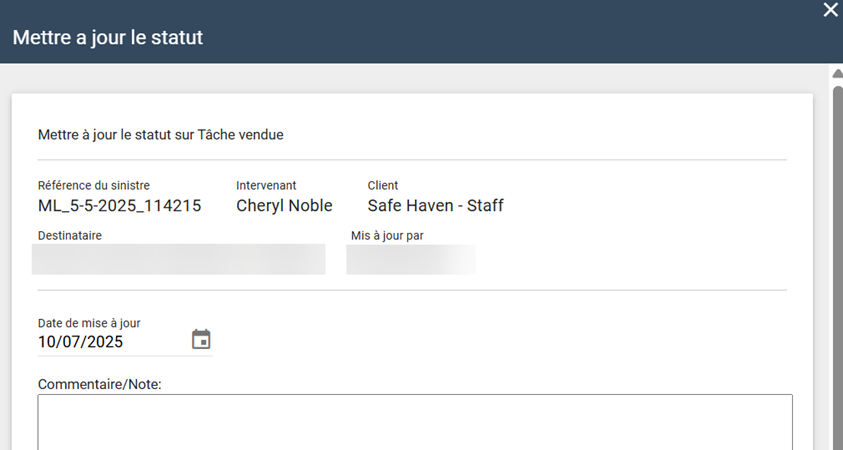Click the scrollbar up arrow
This screenshot has height=450, width=843.
tap(837, 74)
